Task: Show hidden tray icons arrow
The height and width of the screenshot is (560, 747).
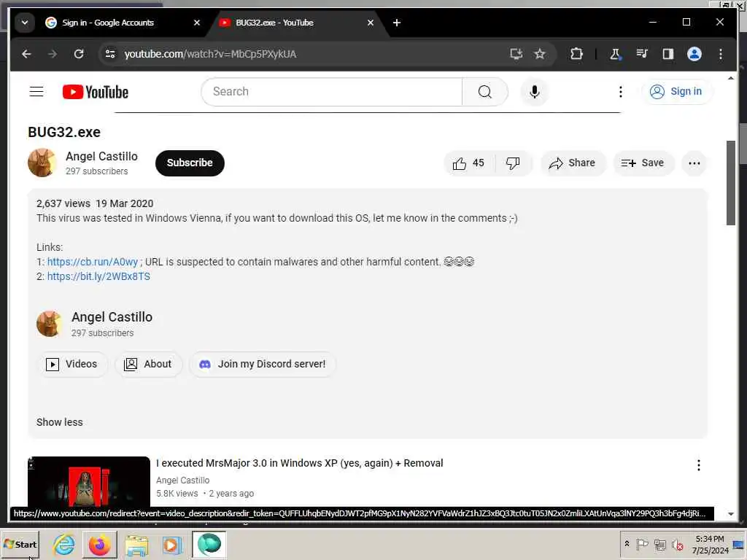Action: coord(627,544)
